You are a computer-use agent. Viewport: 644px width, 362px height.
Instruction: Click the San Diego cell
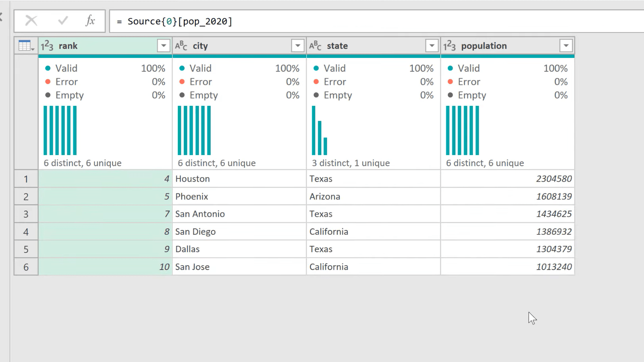[x=239, y=232]
